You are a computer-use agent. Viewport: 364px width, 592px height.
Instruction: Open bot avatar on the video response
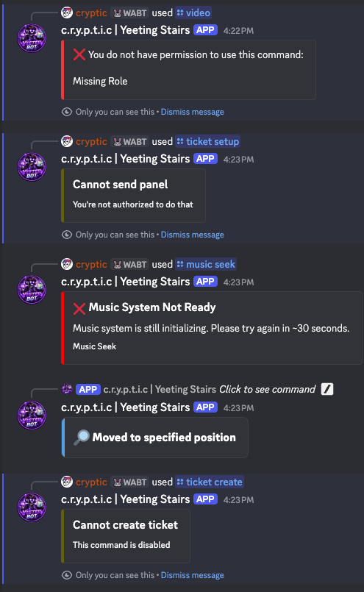tap(32, 38)
